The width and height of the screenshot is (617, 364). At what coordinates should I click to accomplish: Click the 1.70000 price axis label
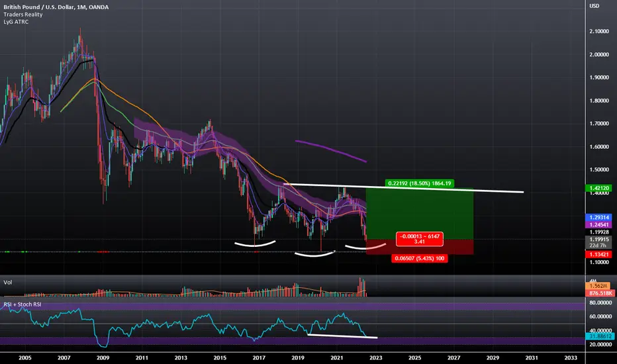tap(599, 124)
